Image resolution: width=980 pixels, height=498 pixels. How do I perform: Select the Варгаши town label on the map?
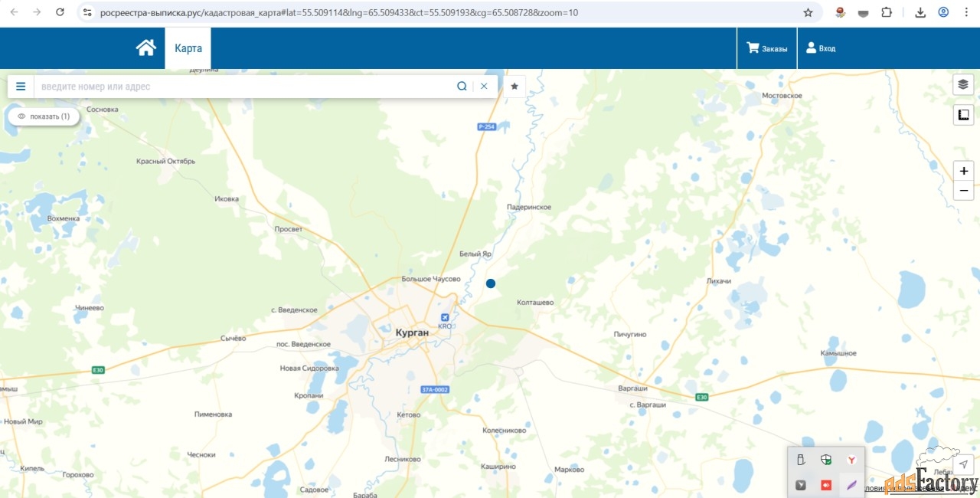tap(632, 389)
